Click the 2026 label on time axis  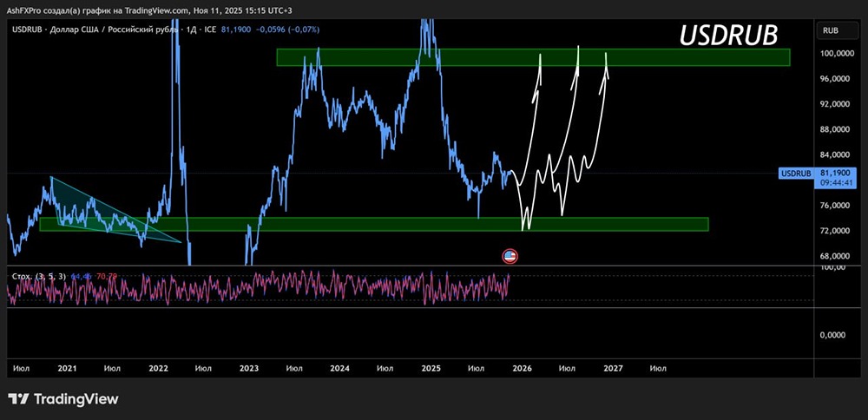point(522,368)
